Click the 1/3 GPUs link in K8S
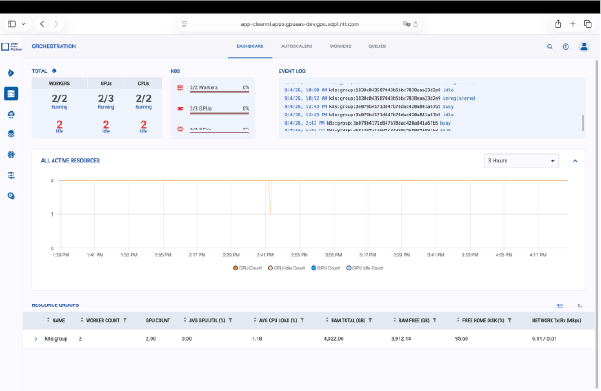601x391 pixels. tap(201, 108)
